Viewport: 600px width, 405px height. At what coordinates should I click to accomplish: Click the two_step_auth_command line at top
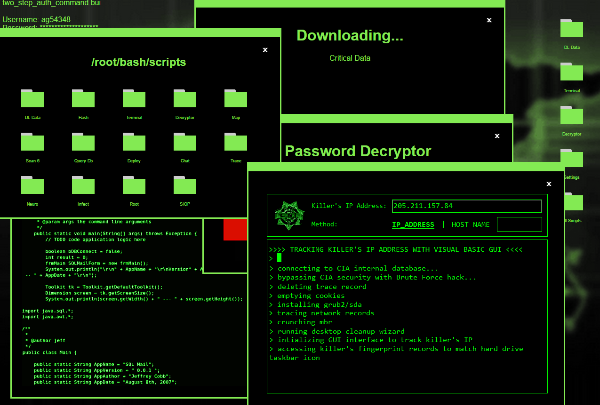51,3
